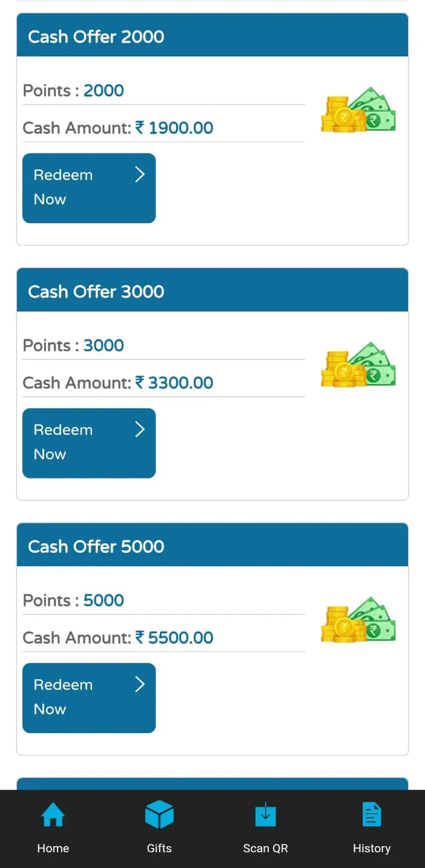Image resolution: width=425 pixels, height=868 pixels.
Task: Expand Redeem Now chevron for Cash Offer 3000
Action: point(139,429)
